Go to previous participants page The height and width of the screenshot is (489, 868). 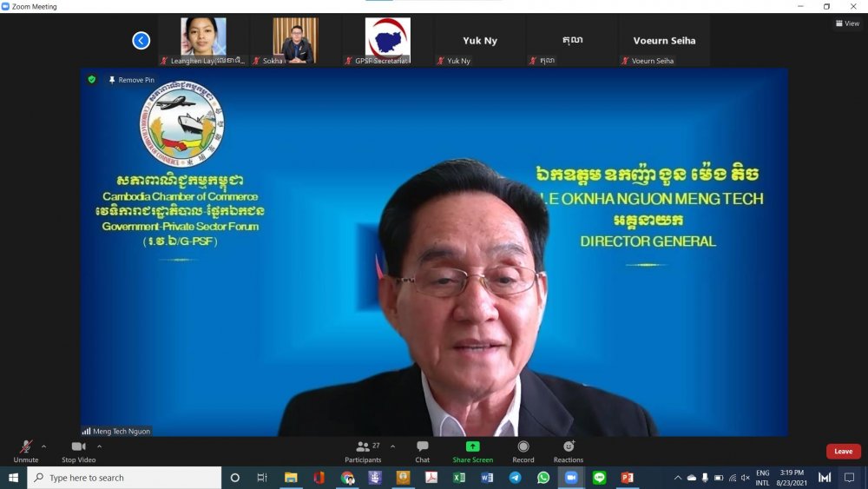click(141, 40)
